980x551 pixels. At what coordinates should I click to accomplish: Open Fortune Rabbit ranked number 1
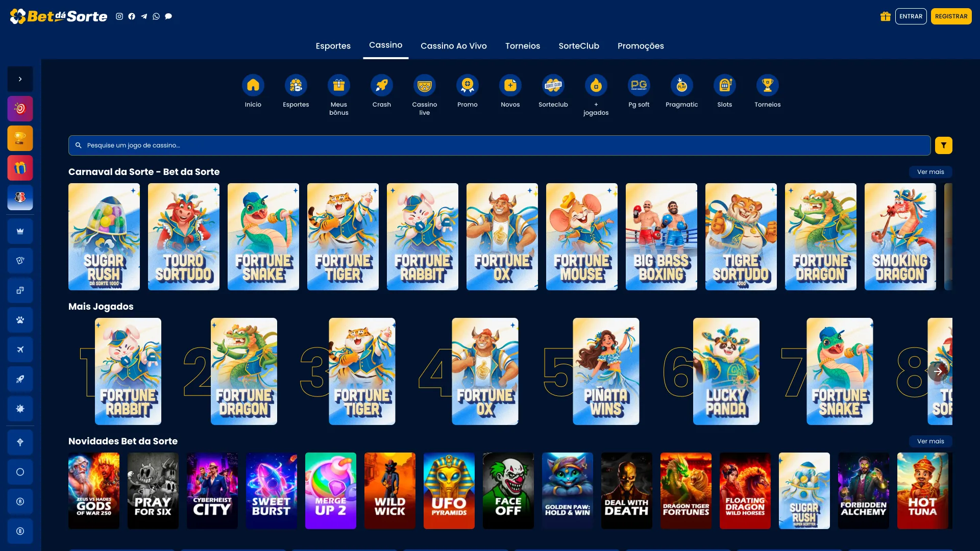[128, 371]
